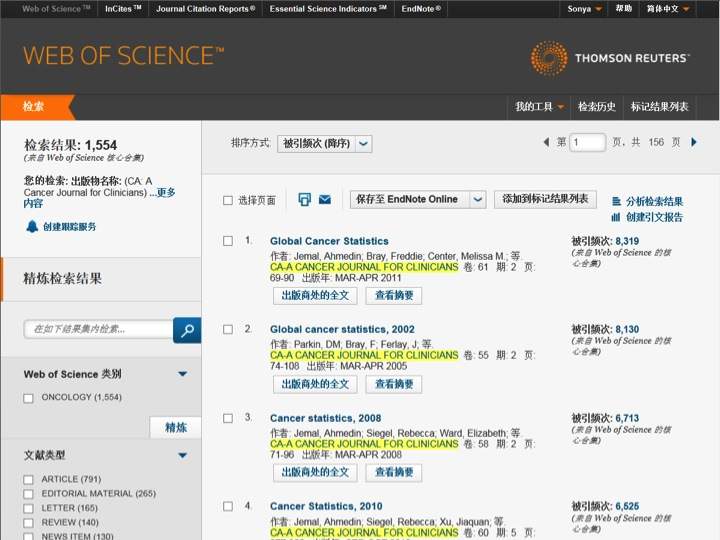Click citation count 8,130 link

click(x=627, y=329)
